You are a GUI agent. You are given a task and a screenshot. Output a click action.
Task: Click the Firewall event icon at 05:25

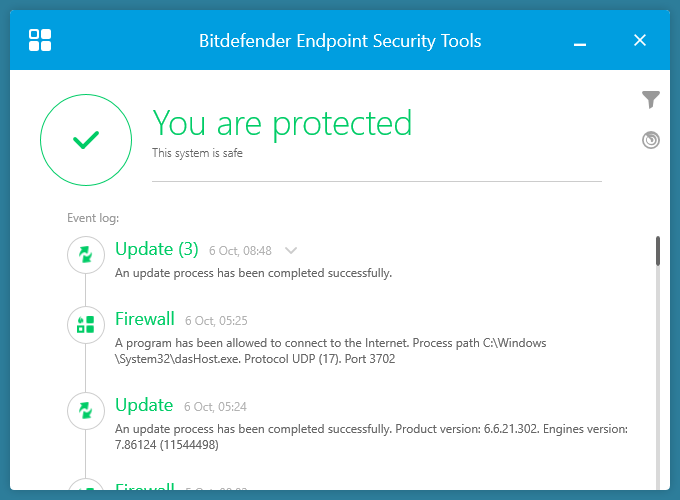[x=86, y=324]
